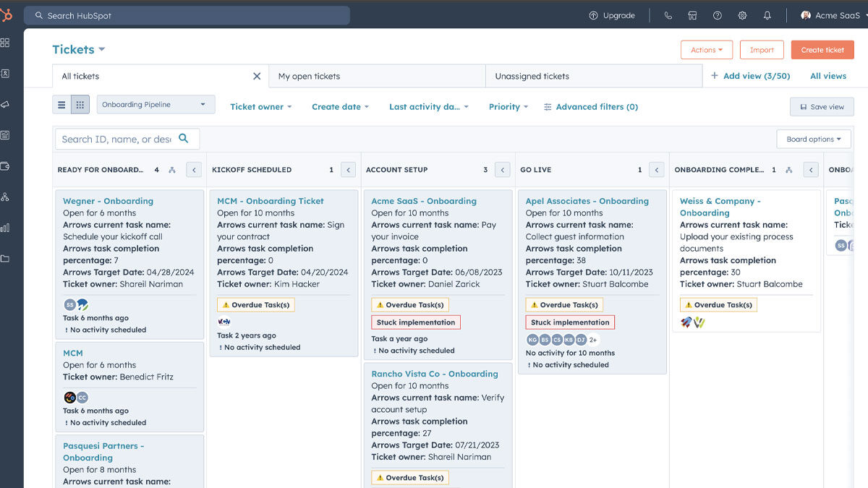The height and width of the screenshot is (488, 868).
Task: Click the Import button
Action: (762, 50)
